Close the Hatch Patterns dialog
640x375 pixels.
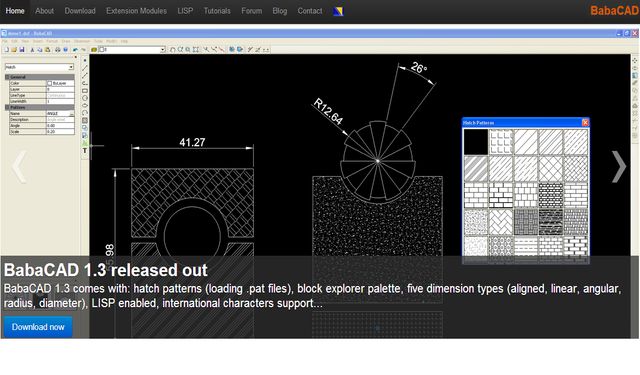[585, 122]
